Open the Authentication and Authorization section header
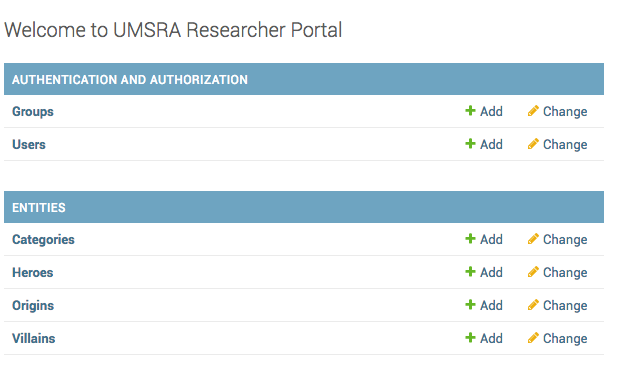626x369 pixels. coord(130,79)
